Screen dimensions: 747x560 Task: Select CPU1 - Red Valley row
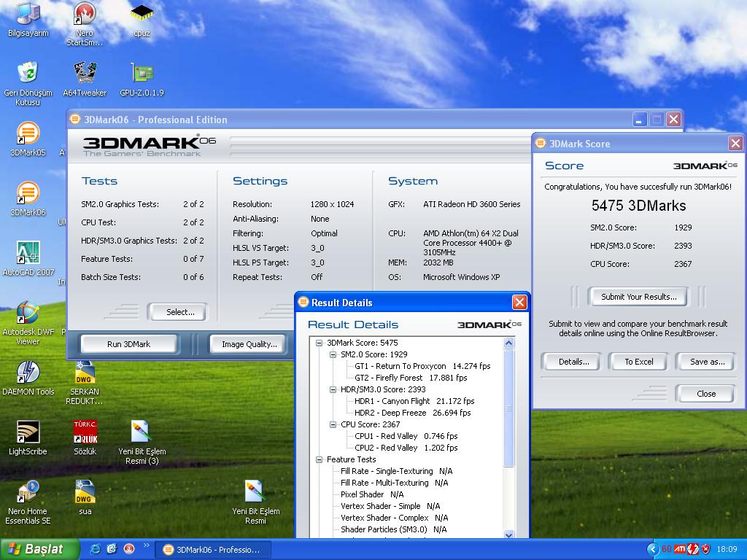pyautogui.click(x=406, y=436)
